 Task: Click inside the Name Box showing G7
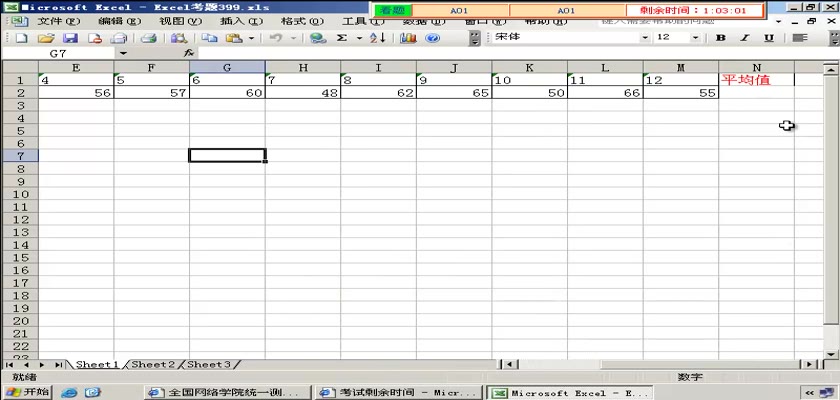(x=58, y=54)
